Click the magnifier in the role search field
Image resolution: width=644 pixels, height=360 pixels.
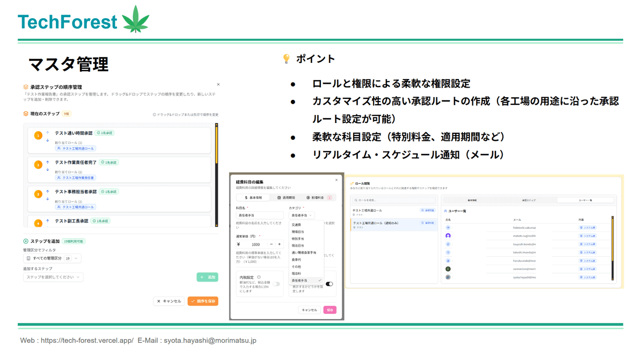pos(355,200)
